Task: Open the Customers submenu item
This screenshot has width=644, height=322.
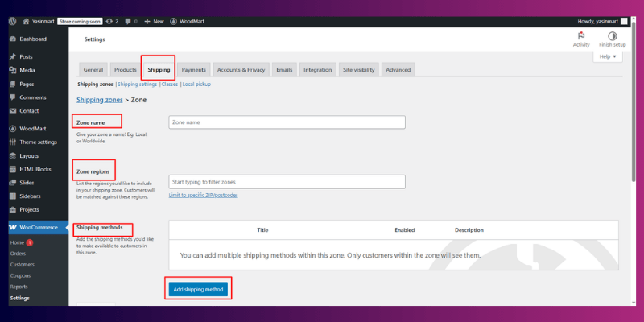Action: click(x=23, y=265)
